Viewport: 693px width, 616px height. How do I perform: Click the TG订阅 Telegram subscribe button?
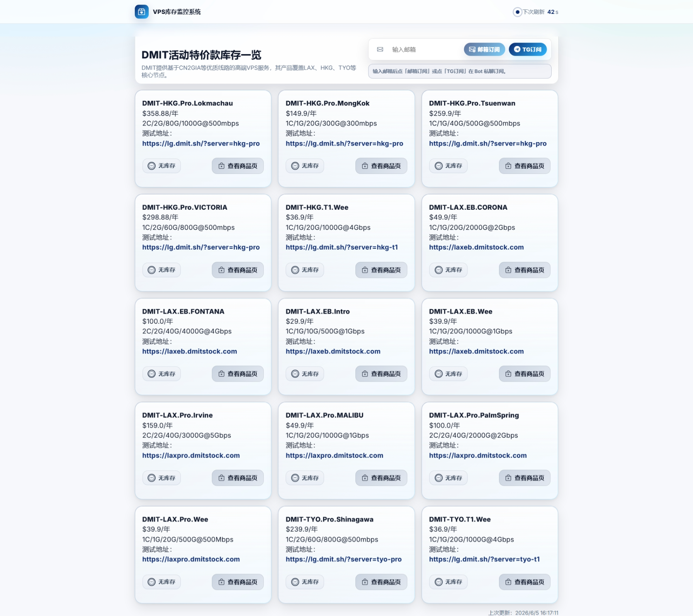[528, 49]
